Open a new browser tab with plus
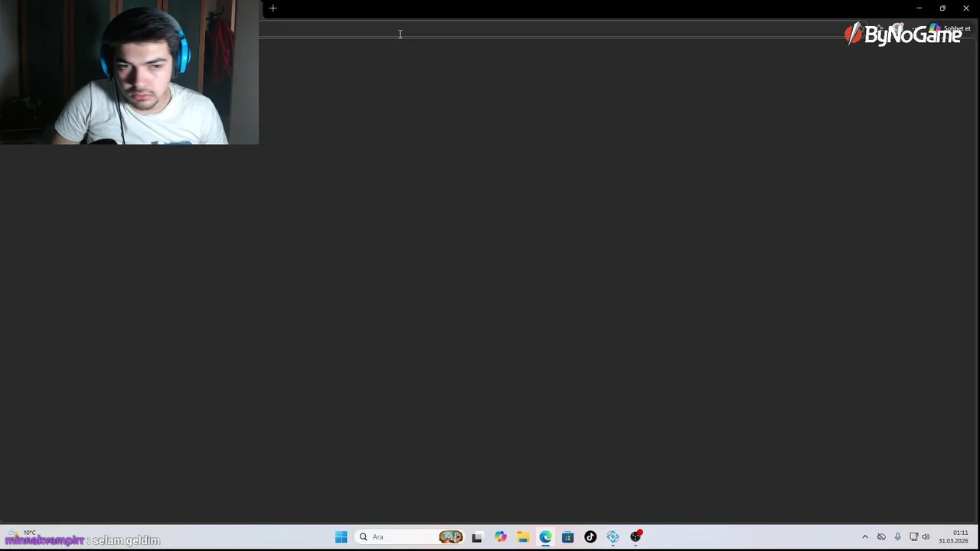Viewport: 980px width, 551px height. [273, 8]
